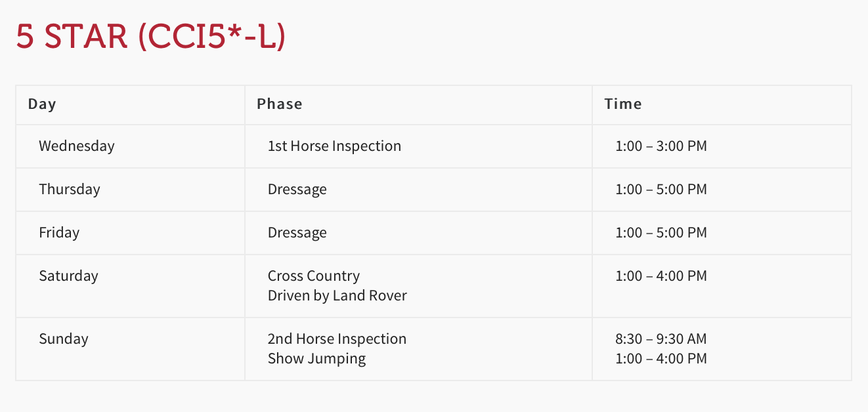Click the Show Jumping phase text
Viewport: 868px width, 412px height.
[x=317, y=358]
